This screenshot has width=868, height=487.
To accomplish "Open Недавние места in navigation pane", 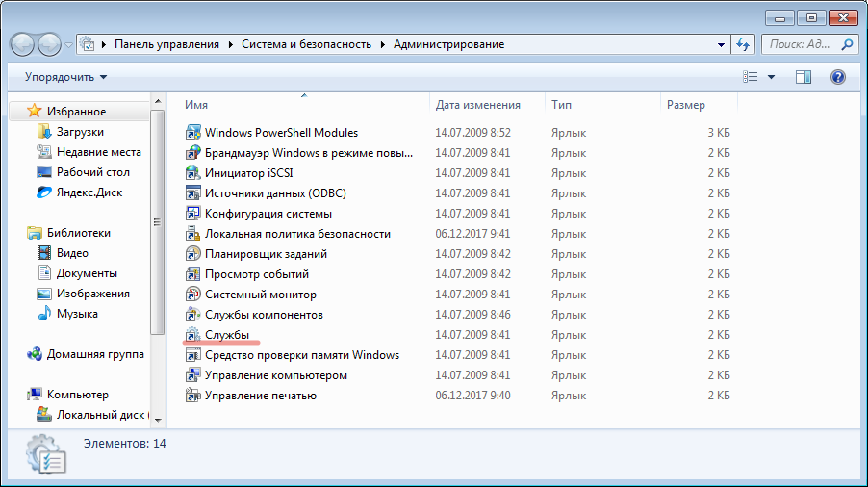I will (98, 152).
